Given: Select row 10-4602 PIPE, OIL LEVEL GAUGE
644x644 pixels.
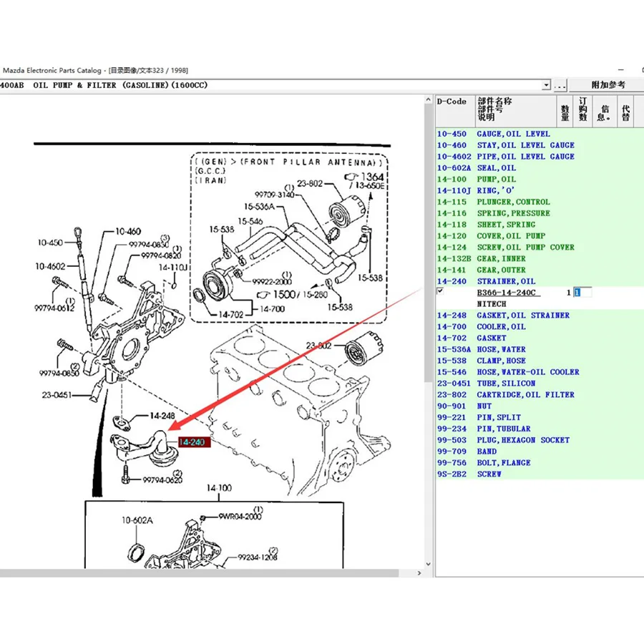Looking at the screenshot, I should [x=540, y=157].
